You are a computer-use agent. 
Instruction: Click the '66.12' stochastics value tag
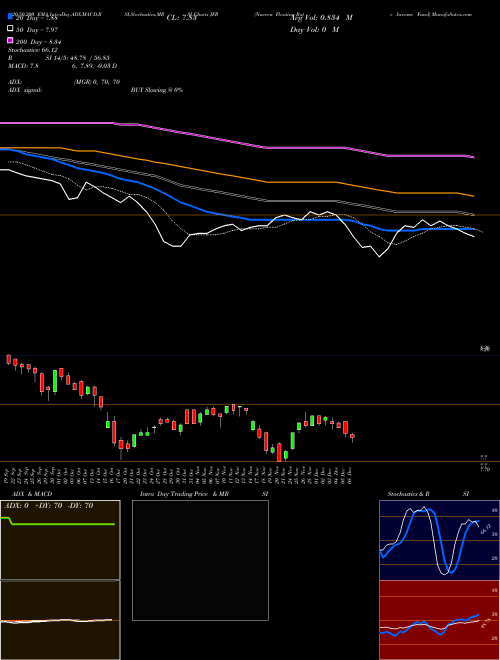[x=486, y=529]
